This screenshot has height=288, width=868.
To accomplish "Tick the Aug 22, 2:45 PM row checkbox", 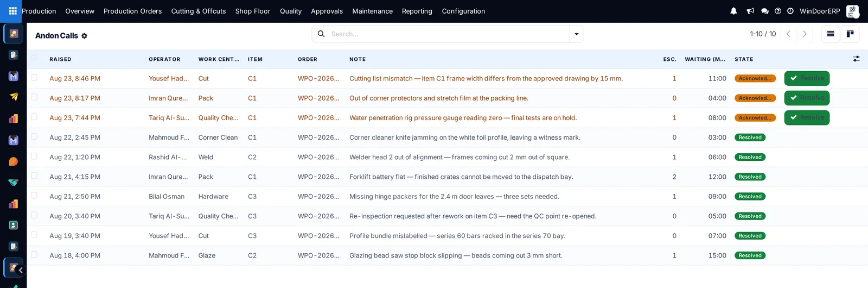I will [34, 136].
